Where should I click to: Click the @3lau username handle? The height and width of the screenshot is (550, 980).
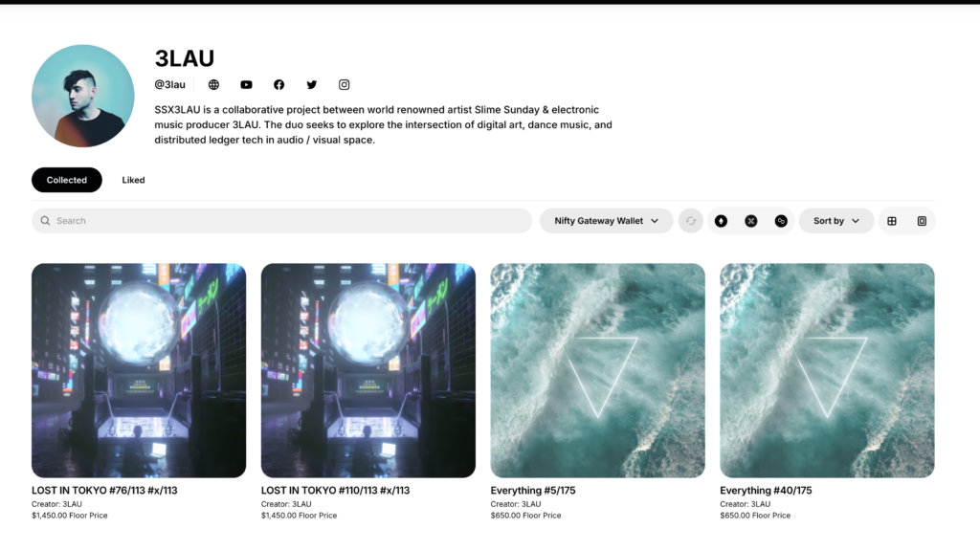(170, 84)
